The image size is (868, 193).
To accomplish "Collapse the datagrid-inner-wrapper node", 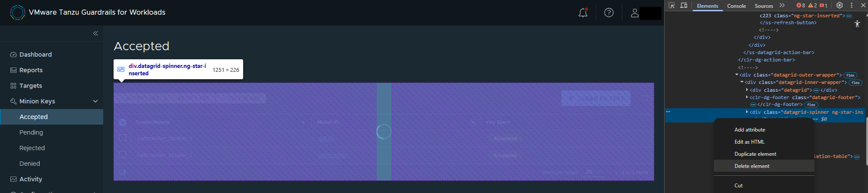I will click(x=742, y=82).
